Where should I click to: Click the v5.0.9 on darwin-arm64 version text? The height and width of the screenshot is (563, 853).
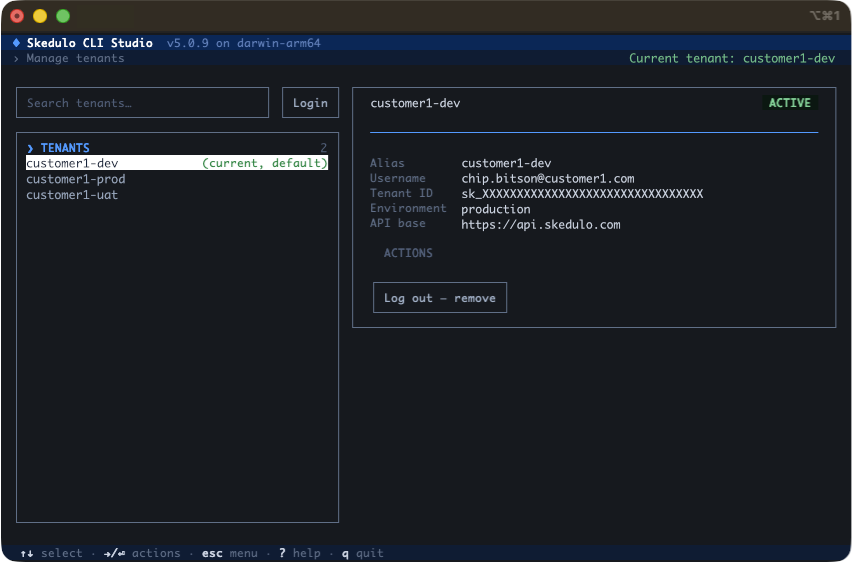tap(244, 43)
